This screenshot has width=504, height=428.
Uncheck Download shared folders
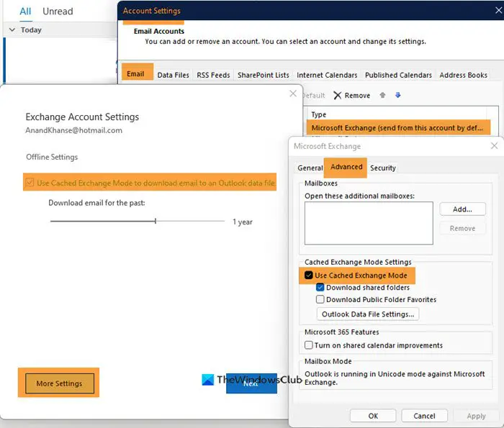point(320,287)
